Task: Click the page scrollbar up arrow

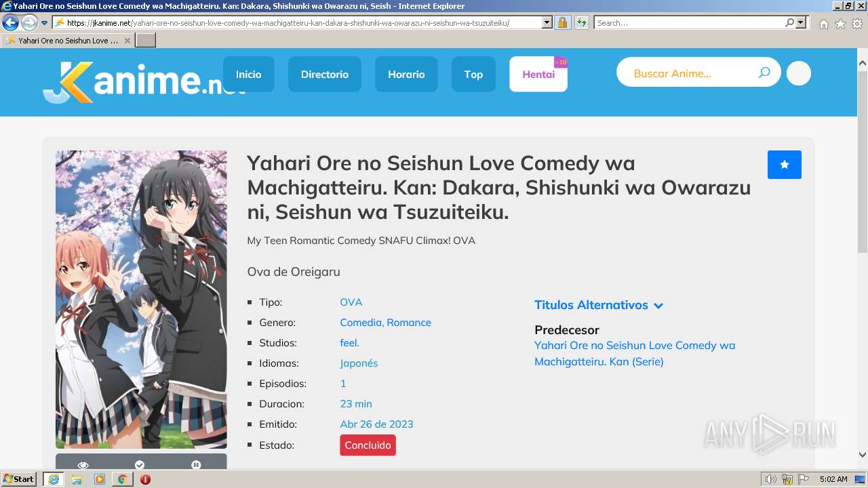Action: (862, 64)
